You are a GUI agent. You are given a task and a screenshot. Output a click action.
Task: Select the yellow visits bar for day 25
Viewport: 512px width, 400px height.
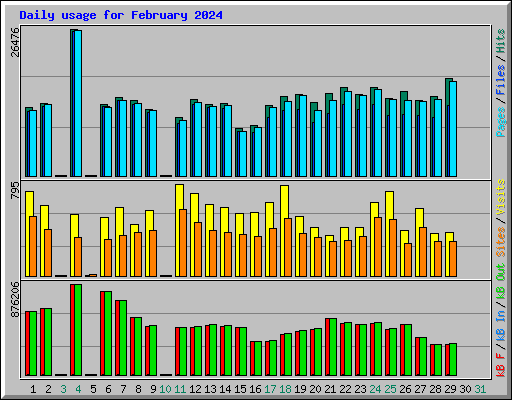point(389,234)
